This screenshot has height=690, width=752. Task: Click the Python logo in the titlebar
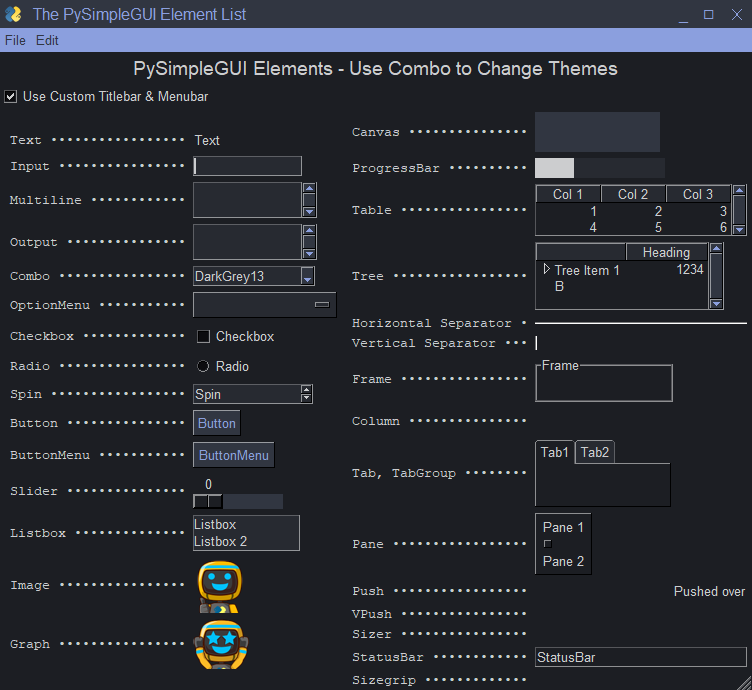click(14, 14)
